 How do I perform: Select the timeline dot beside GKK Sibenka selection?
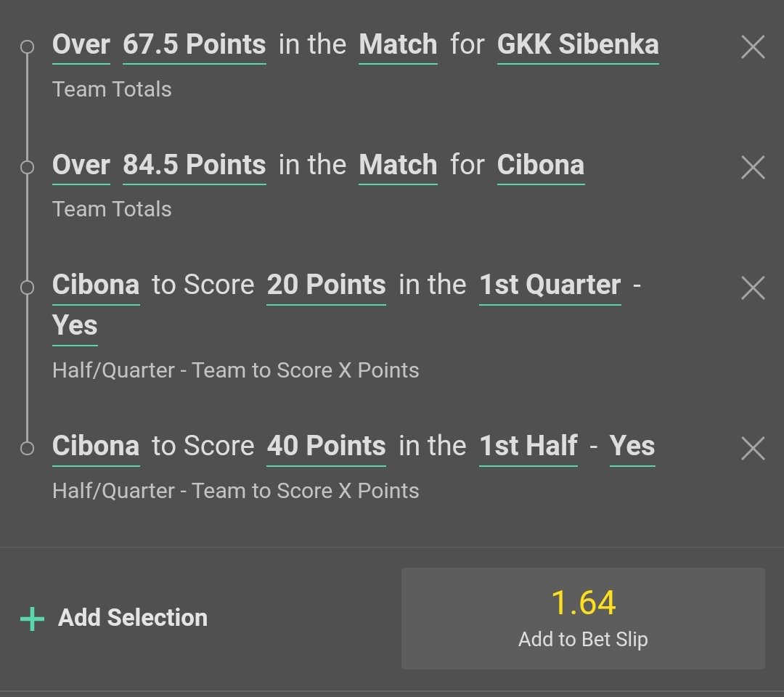click(27, 48)
